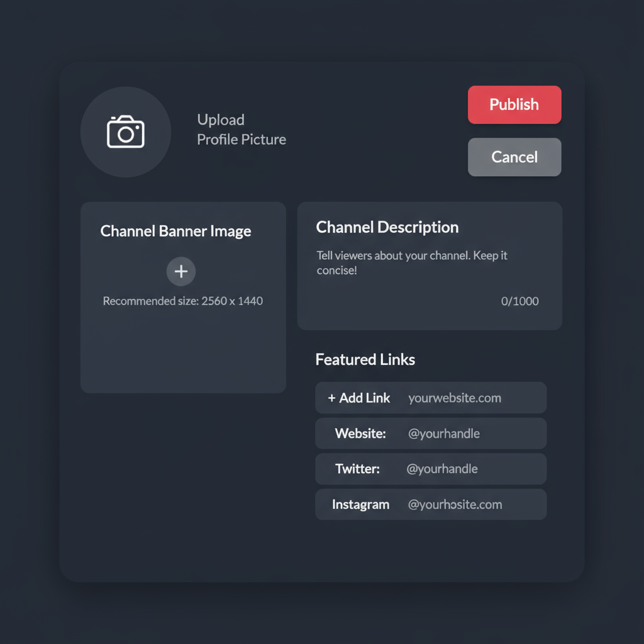Click the Twitter handle input field
This screenshot has width=644, height=644.
(x=442, y=469)
